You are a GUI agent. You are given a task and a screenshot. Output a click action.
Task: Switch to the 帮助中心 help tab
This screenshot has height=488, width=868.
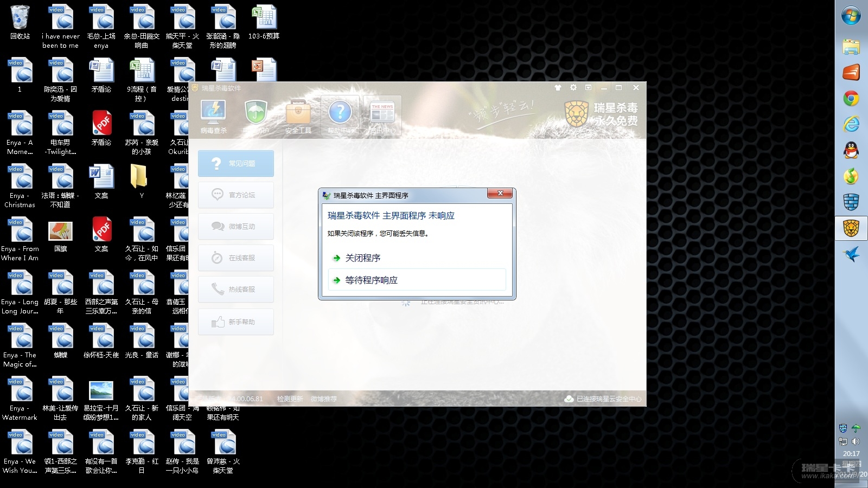[x=340, y=115]
